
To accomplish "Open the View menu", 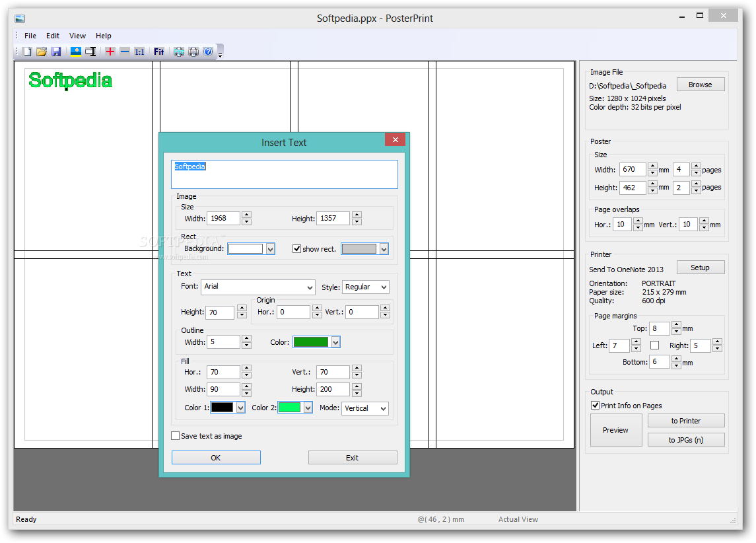I will [x=77, y=36].
